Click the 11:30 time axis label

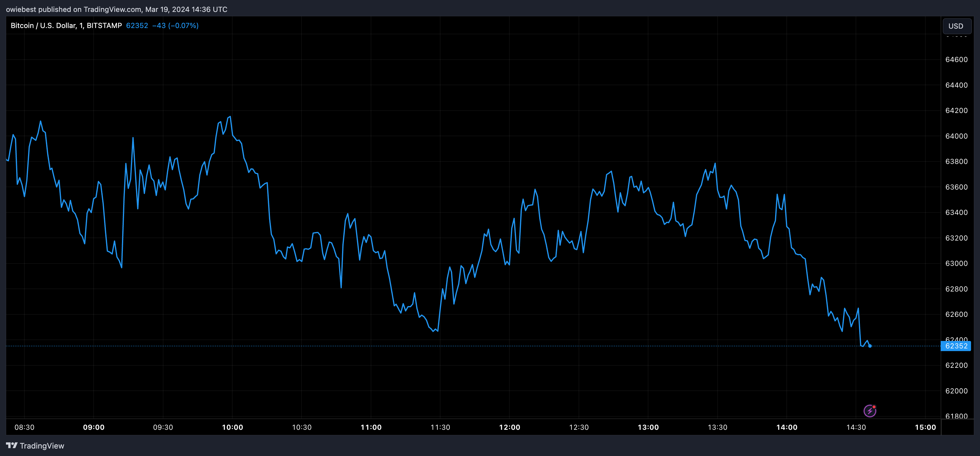(440, 427)
